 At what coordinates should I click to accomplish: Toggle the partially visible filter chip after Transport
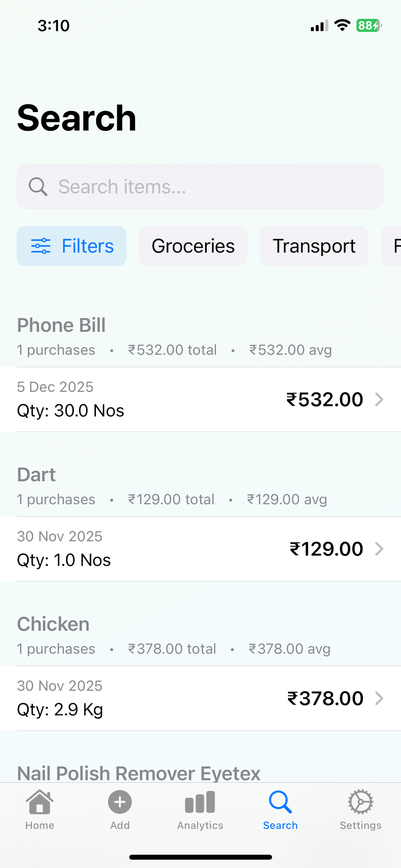click(391, 246)
